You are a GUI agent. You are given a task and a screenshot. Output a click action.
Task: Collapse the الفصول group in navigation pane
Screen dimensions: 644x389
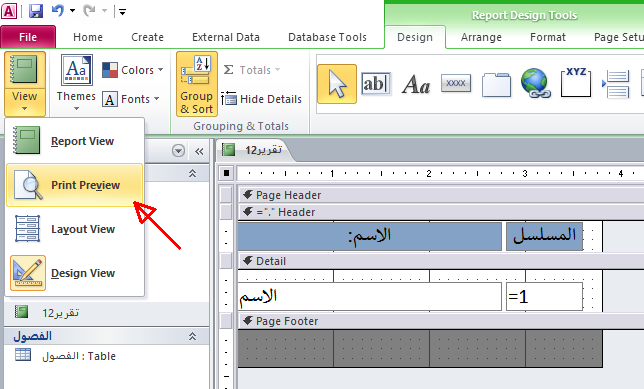click(192, 336)
